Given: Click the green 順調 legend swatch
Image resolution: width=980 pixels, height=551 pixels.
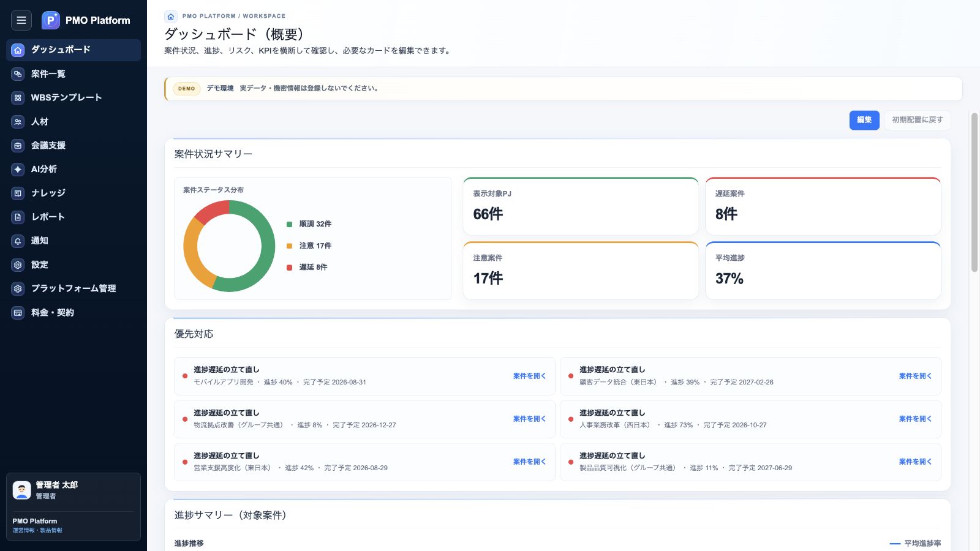Looking at the screenshot, I should (289, 224).
